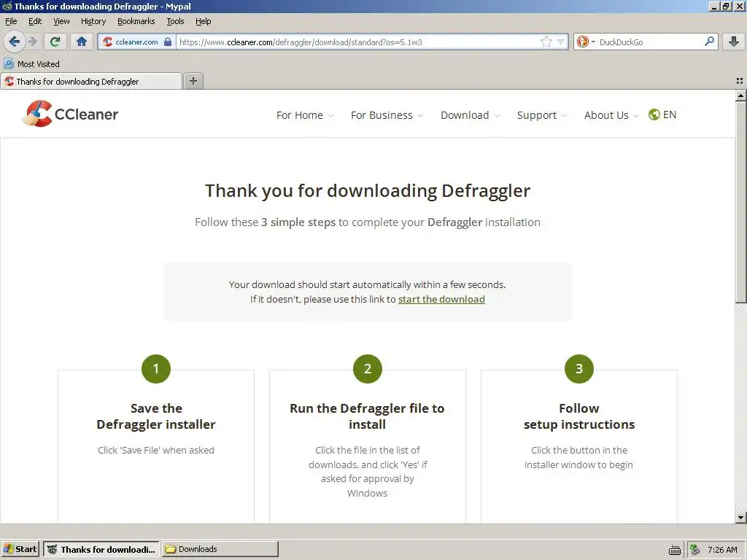Expand the About Us navigation dropdown
The width and height of the screenshot is (747, 560).
click(611, 115)
